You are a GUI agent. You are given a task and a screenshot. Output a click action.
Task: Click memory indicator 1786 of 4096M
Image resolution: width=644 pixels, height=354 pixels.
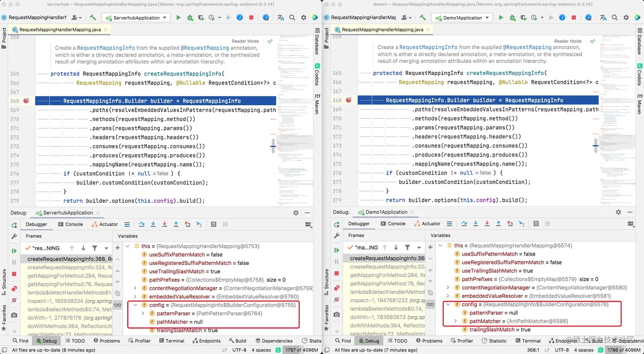624,350
